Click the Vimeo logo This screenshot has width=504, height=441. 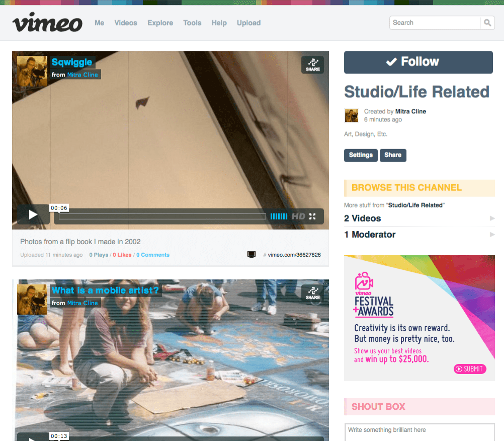(47, 22)
